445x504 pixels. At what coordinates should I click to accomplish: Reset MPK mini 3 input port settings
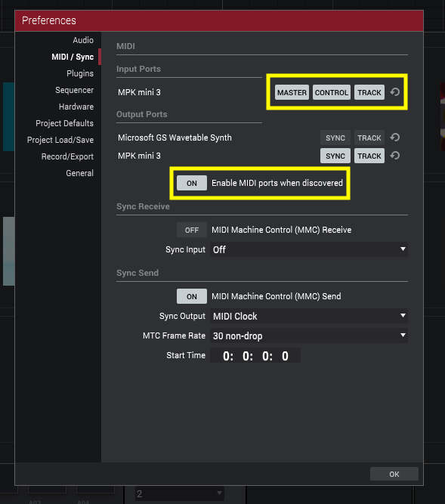(x=395, y=92)
